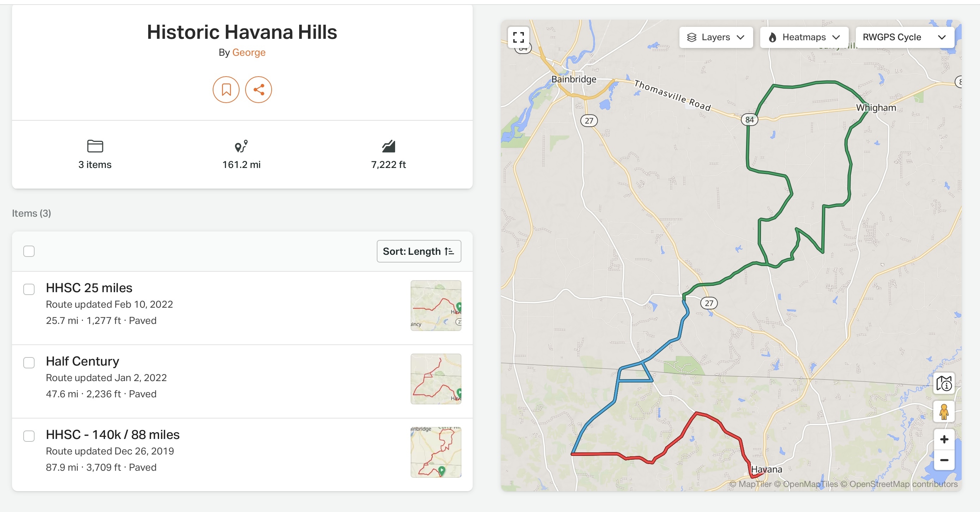Click the bookmark collection icon
This screenshot has height=512, width=980.
click(226, 90)
